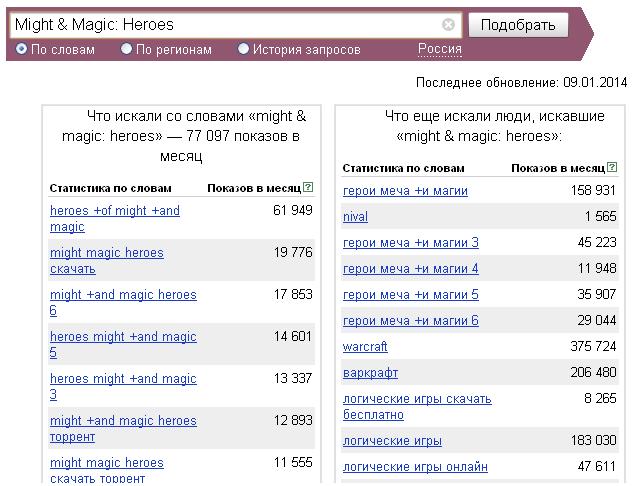Click the value '11 555' in the left table

pos(293,463)
